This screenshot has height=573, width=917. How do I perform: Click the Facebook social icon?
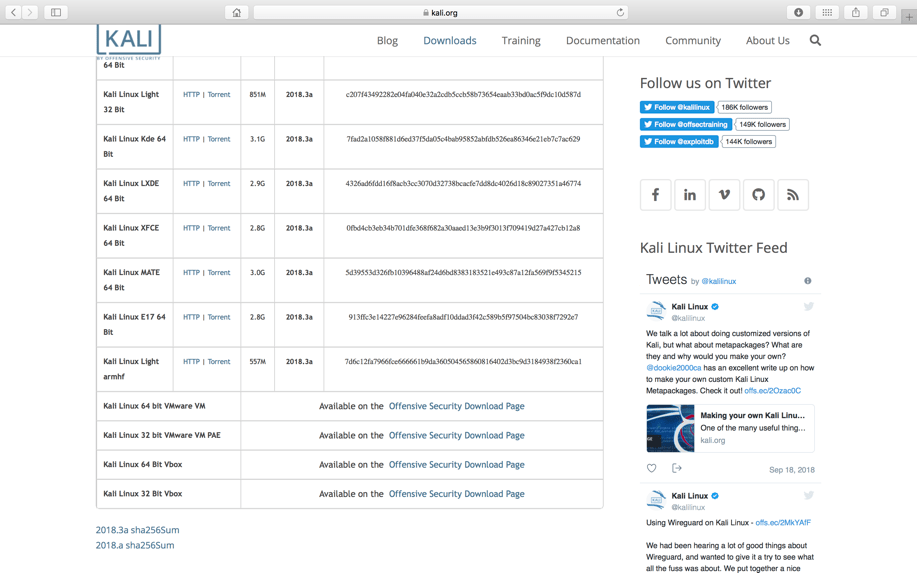point(655,195)
